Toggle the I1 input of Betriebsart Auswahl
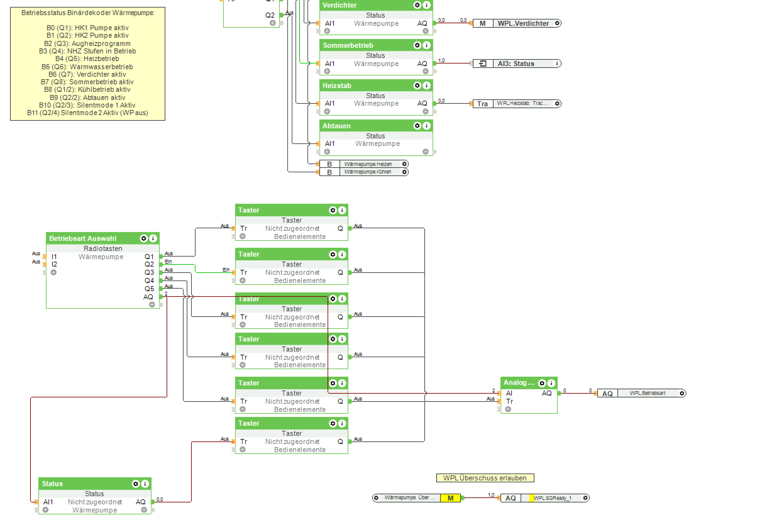 45,257
